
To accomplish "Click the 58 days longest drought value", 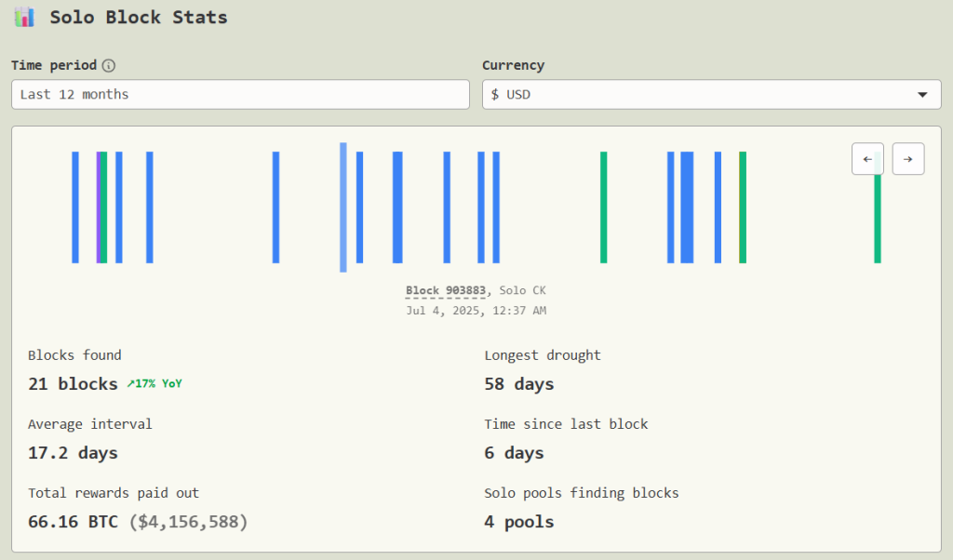I will point(518,384).
